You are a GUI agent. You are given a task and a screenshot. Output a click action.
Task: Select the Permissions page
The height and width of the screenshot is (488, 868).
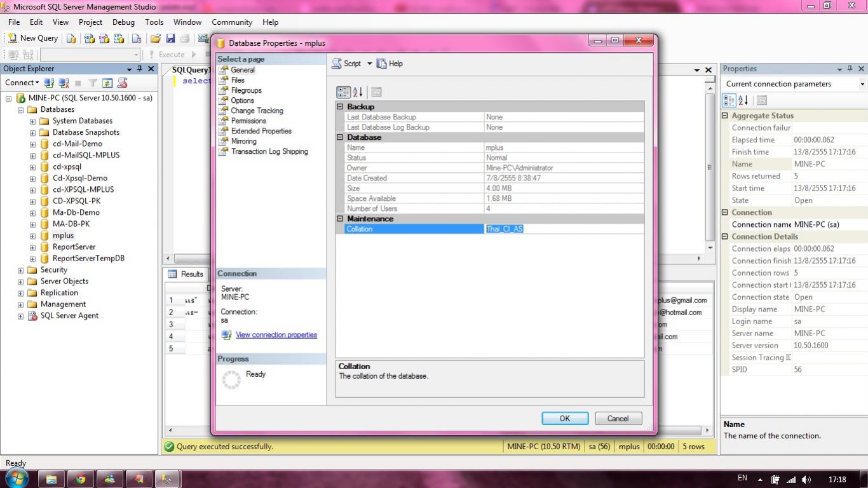(248, 121)
